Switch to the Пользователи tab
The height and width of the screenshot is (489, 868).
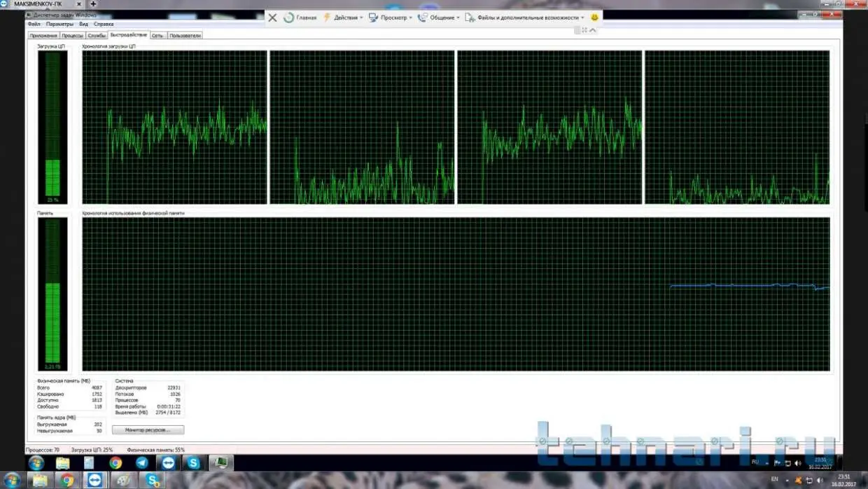pos(185,35)
